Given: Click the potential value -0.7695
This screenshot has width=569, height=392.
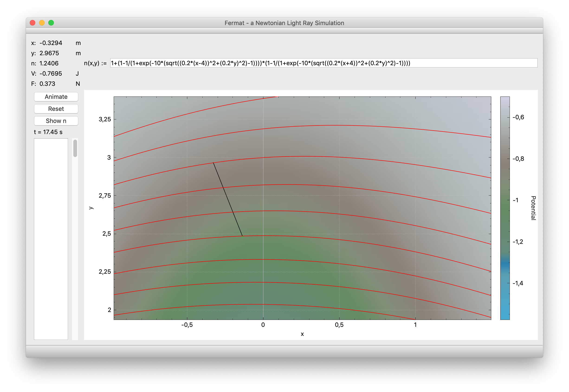Looking at the screenshot, I should click(x=51, y=74).
